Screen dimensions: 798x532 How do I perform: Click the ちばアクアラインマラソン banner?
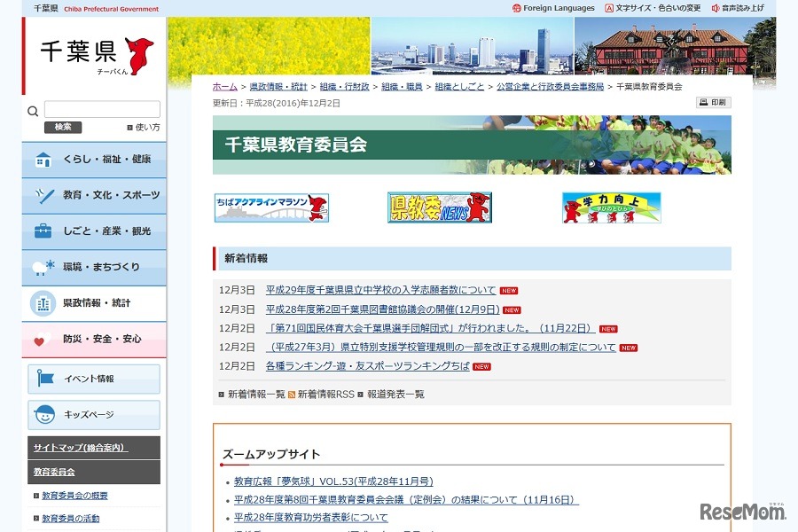point(270,207)
